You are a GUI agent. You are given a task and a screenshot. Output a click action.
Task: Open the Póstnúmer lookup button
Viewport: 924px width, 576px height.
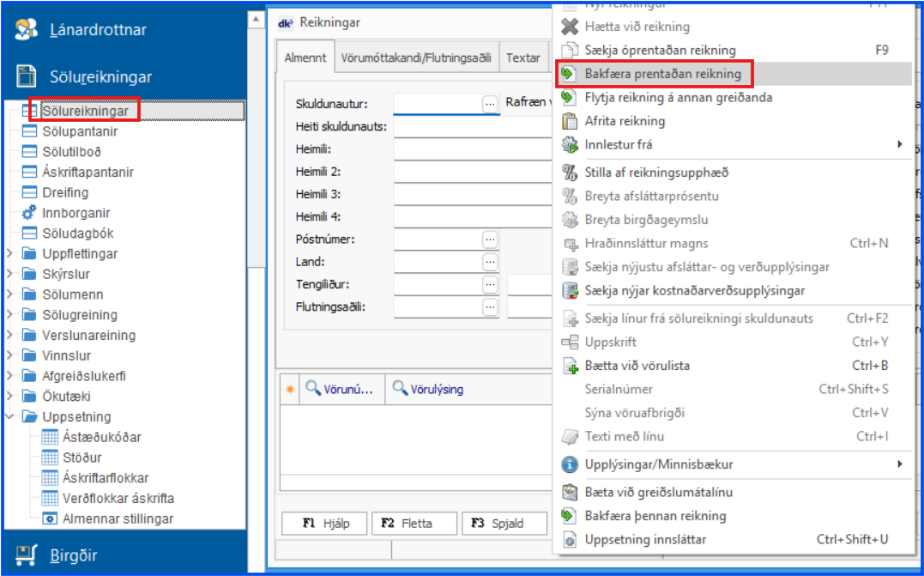coord(490,239)
